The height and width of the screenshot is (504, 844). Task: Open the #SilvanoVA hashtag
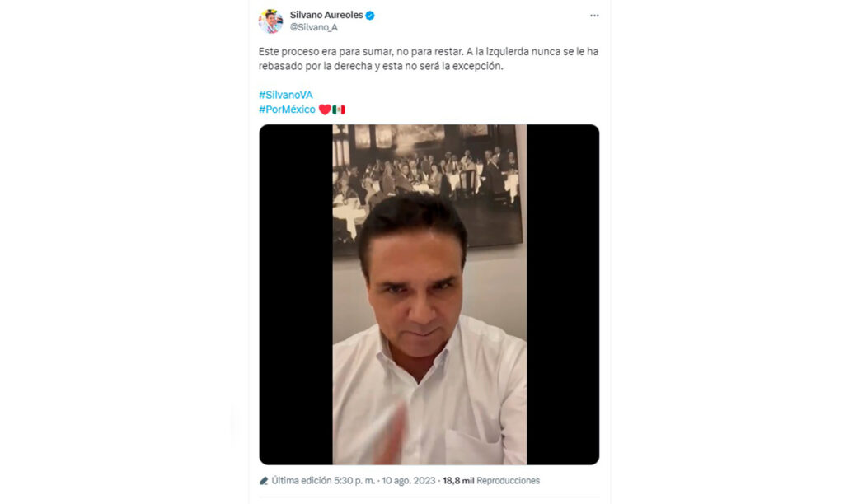pyautogui.click(x=285, y=95)
